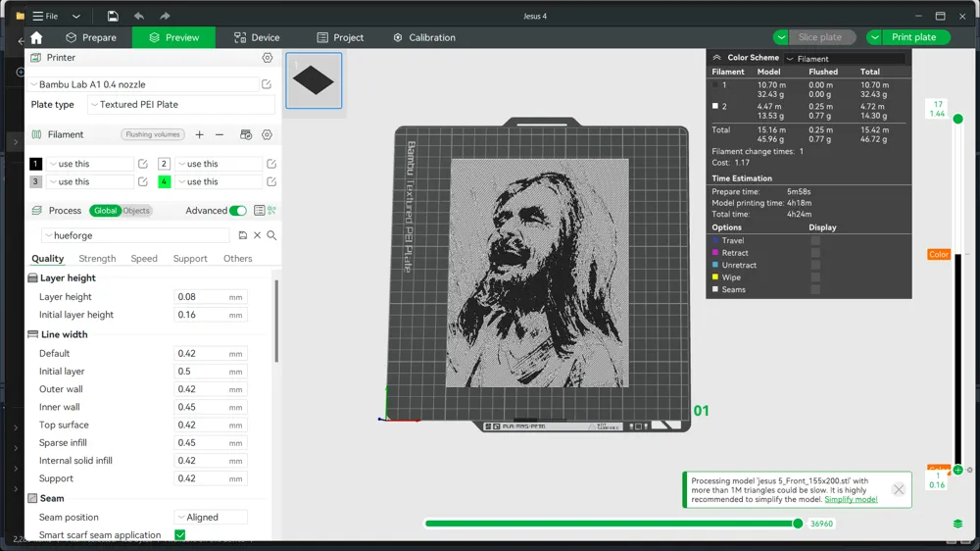Collapse the Color Scheme panel
Screen dimensions: 980x551
click(x=717, y=58)
